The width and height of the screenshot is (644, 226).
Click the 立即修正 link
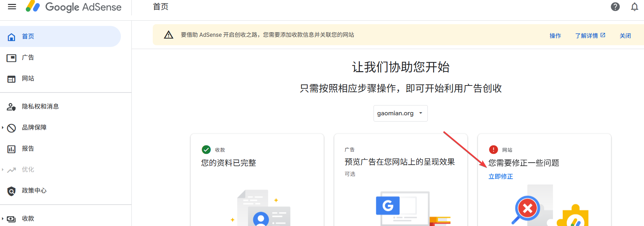coord(501,177)
